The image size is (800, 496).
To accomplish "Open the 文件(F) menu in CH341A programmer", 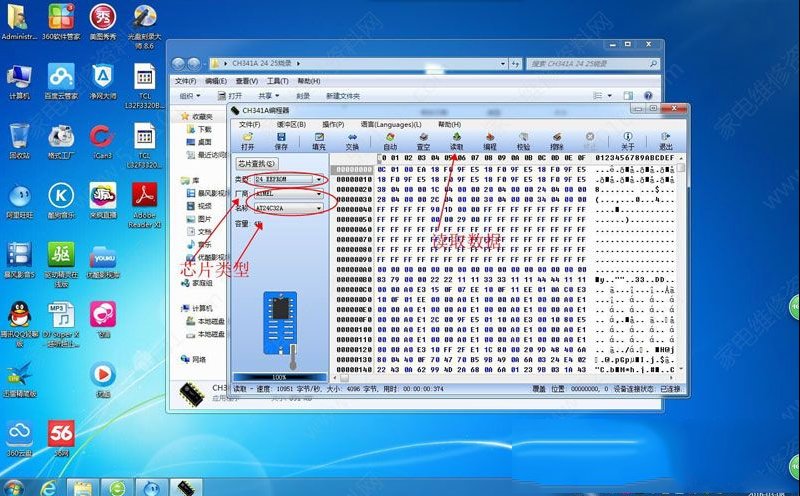I will (249, 125).
